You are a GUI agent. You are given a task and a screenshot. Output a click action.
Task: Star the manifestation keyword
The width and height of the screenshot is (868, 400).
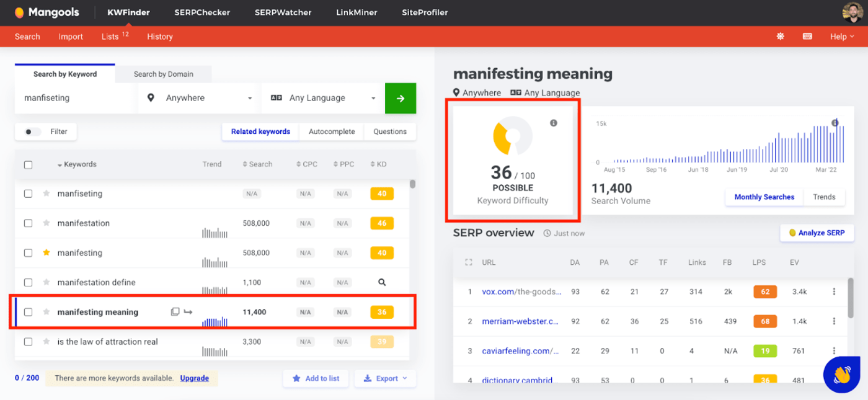pos(46,223)
